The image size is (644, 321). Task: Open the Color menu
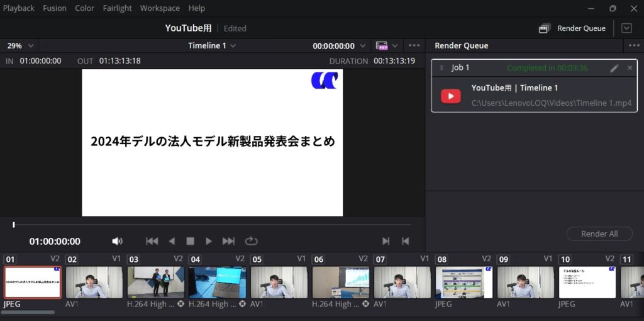tap(85, 8)
